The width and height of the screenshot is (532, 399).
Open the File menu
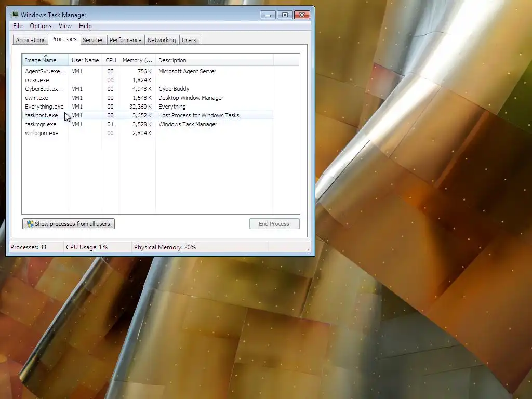click(18, 26)
